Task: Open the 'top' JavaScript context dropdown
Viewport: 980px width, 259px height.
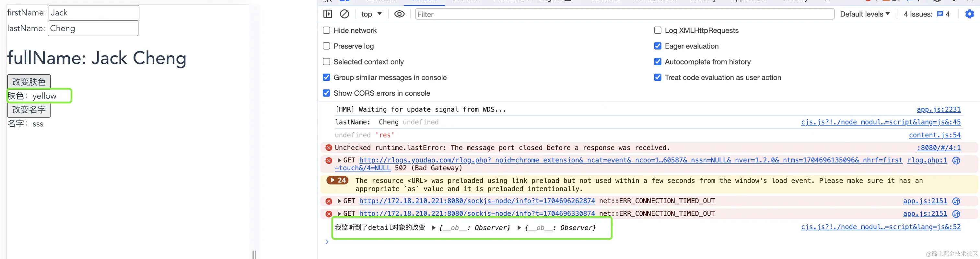Action: click(x=371, y=14)
